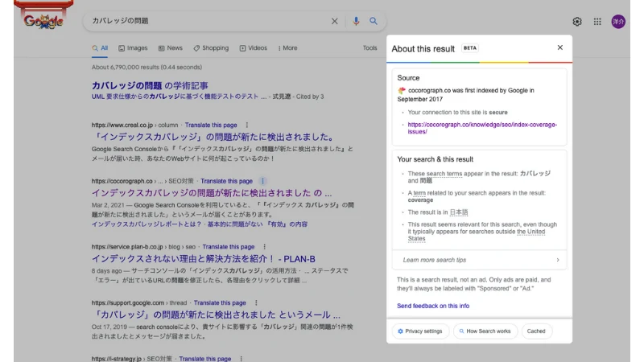Open インデックスカバレッジレポートとは？ sitelink
Viewport: 644px width, 362px height.
pos(147,224)
